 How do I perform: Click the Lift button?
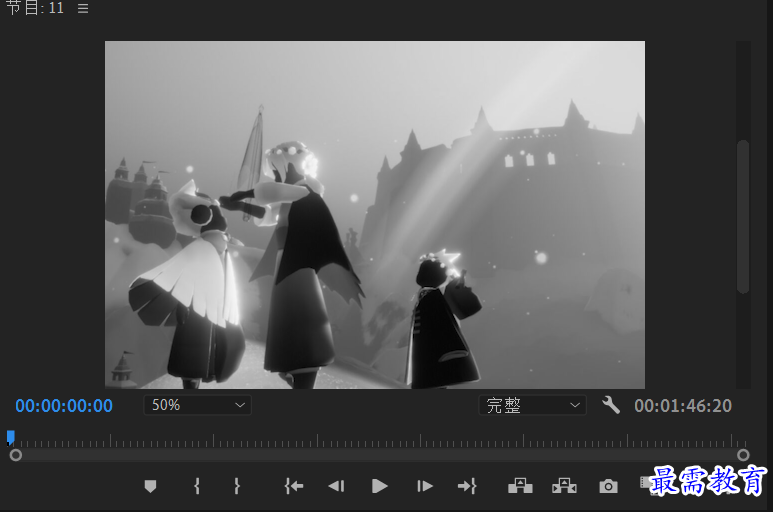coord(520,486)
